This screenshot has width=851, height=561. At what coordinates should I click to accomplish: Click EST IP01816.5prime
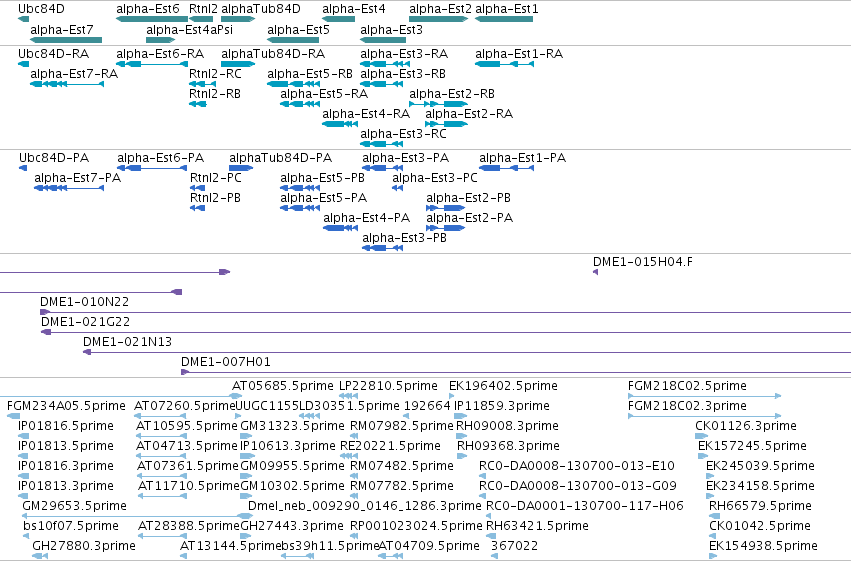(23, 436)
